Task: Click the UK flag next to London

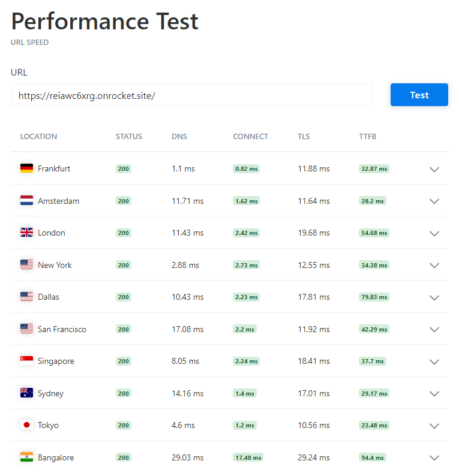Action: 26,233
